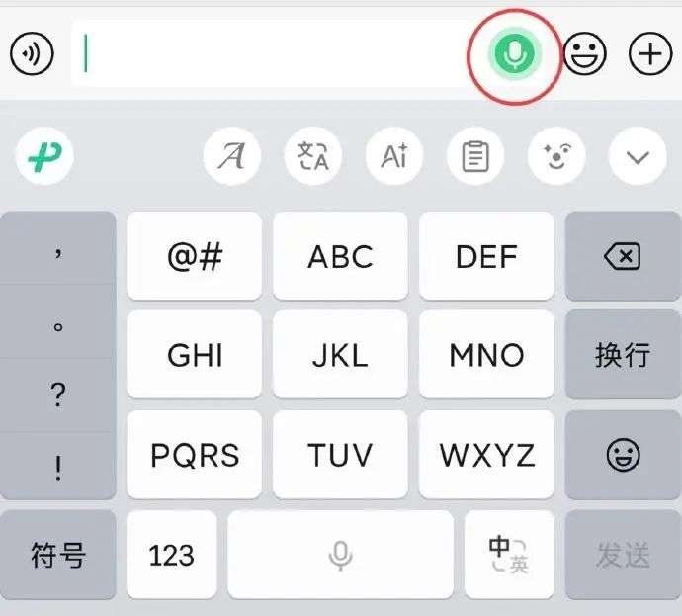682x616 pixels.
Task: Open the sticker face tool in the toolbar
Action: click(556, 156)
